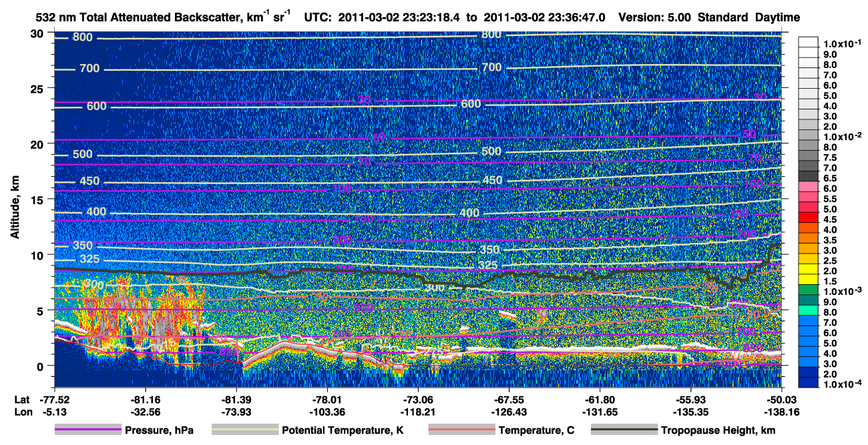Image resolution: width=868 pixels, height=445 pixels.
Task: Click the latitude value '-81.16'
Action: [145, 399]
